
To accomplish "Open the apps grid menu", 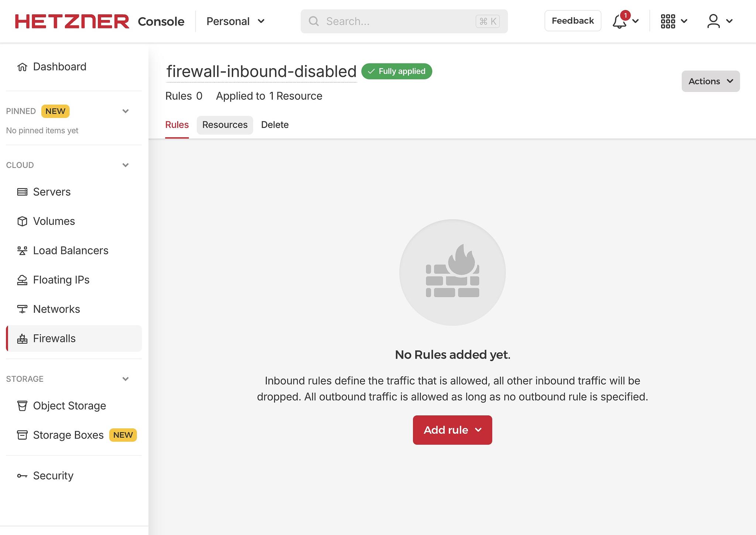I will (x=668, y=21).
